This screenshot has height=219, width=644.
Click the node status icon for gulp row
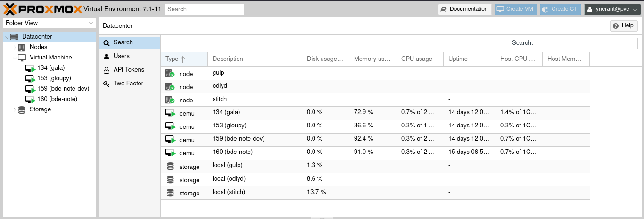click(170, 74)
